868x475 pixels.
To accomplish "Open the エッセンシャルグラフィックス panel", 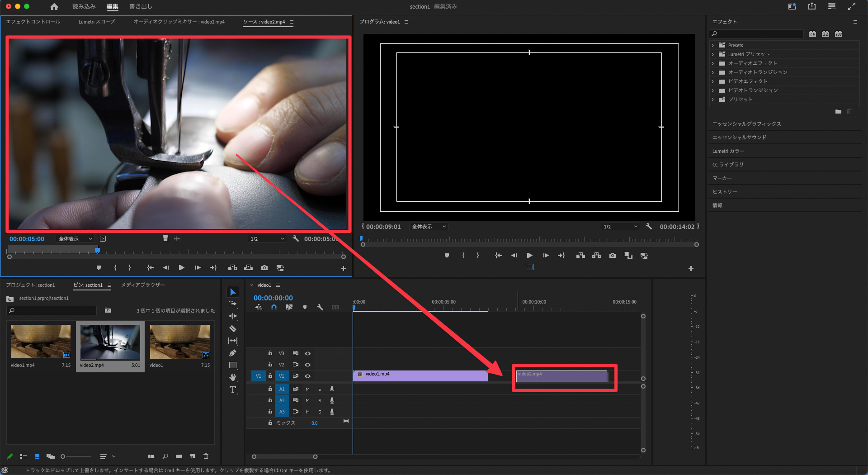I will point(746,124).
